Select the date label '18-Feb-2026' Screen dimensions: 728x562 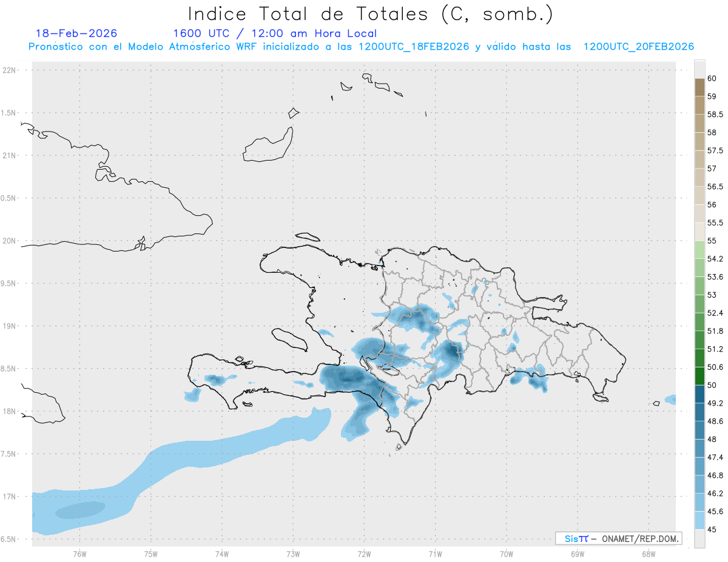click(x=76, y=33)
